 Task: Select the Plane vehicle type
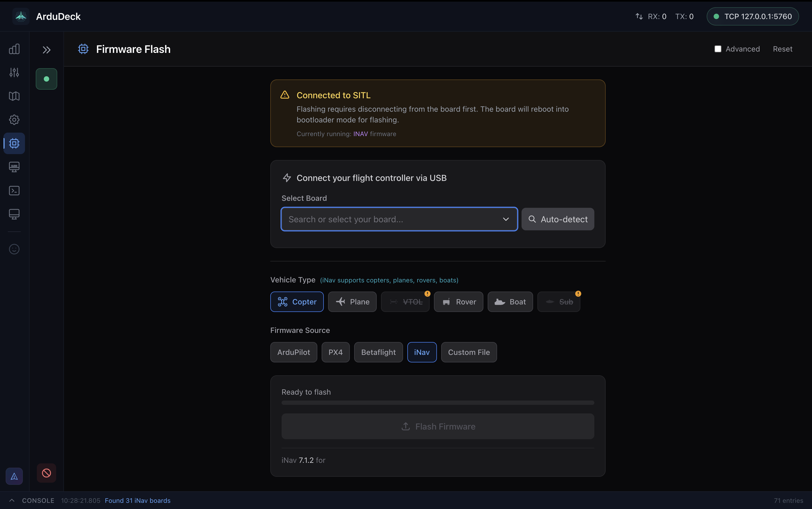(352, 302)
